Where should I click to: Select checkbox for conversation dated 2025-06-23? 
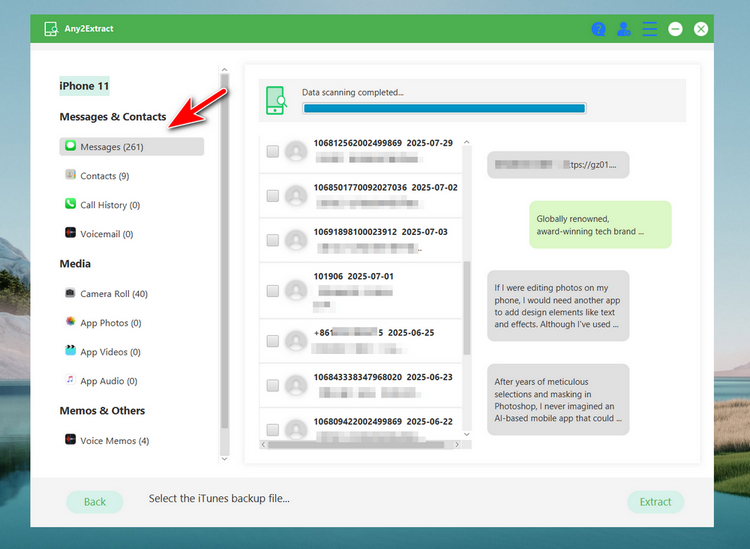pos(273,385)
